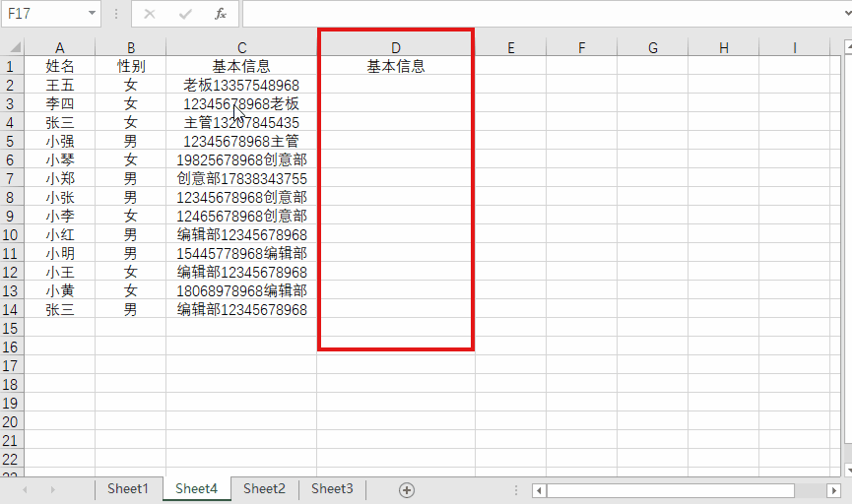Select row 17 header
The height and width of the screenshot is (504, 852).
12,365
